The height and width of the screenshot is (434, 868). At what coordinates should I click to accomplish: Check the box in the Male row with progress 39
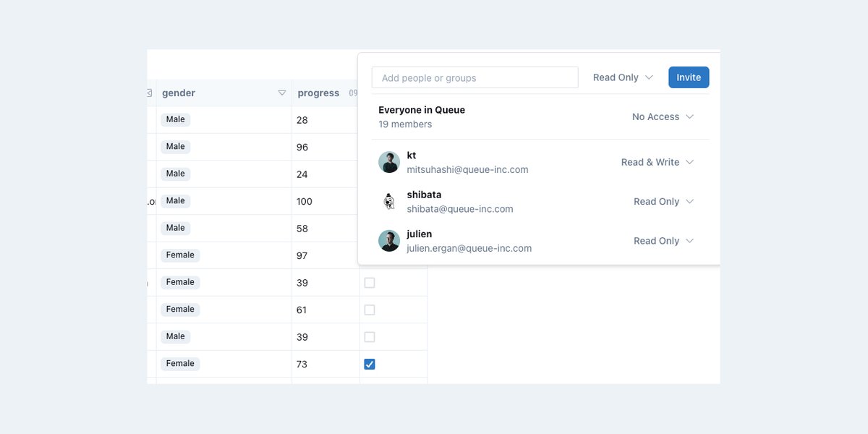(370, 337)
